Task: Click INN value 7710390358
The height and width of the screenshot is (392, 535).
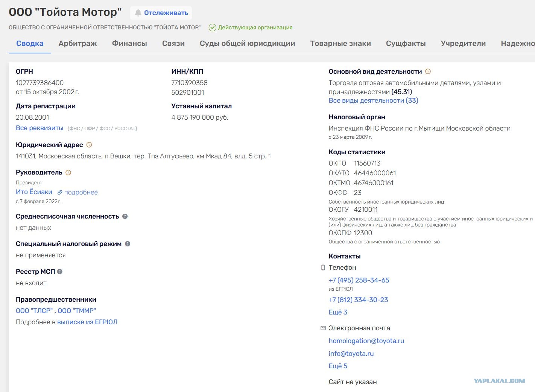Action: tap(189, 83)
